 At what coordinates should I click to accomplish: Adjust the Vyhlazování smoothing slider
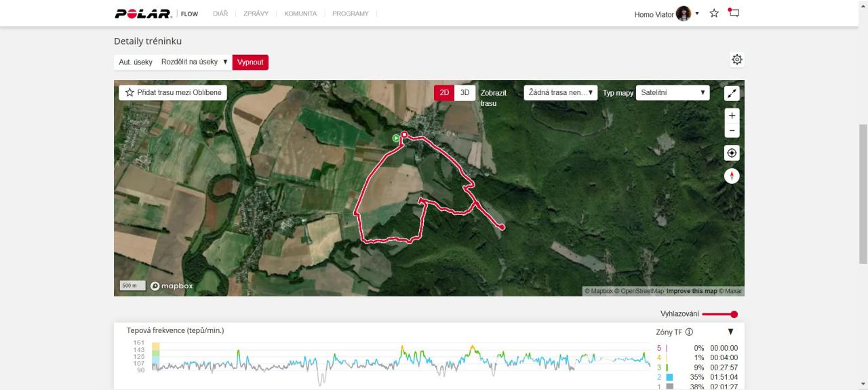click(734, 314)
